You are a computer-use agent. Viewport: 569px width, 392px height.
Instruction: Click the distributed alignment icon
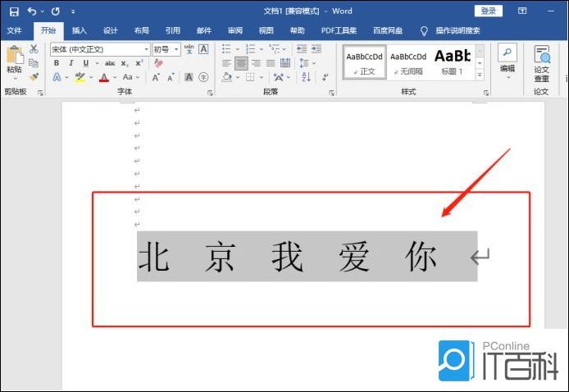[285, 63]
